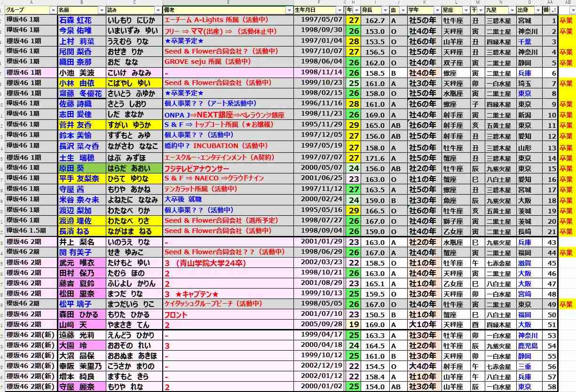Open the 読み column filter dropdown
Viewport: 576px width, 392px height.
click(x=158, y=10)
